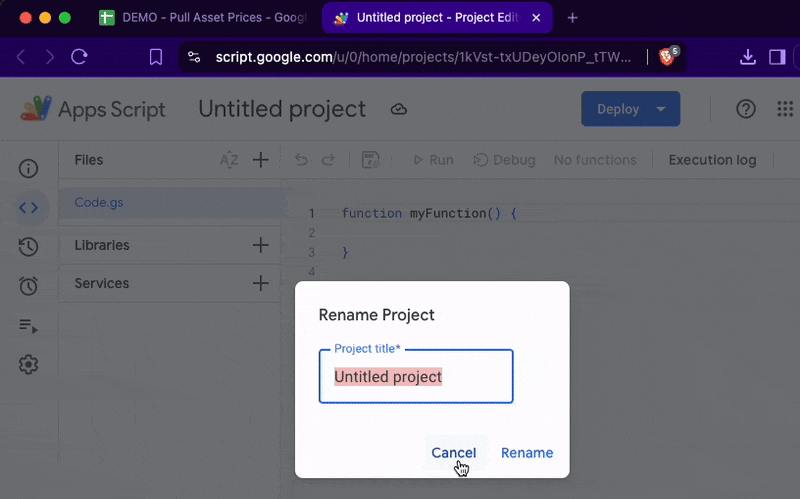The width and height of the screenshot is (800, 499).
Task: Add a library with Libraries plus icon
Action: [x=261, y=245]
